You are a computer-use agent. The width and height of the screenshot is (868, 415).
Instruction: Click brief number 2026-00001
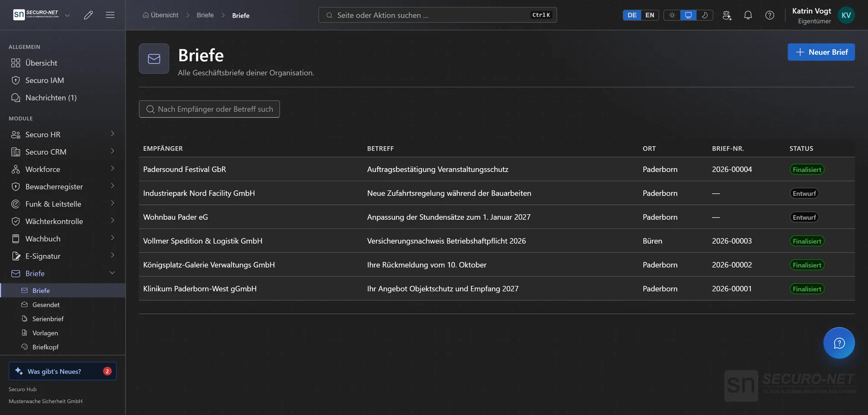pos(732,289)
